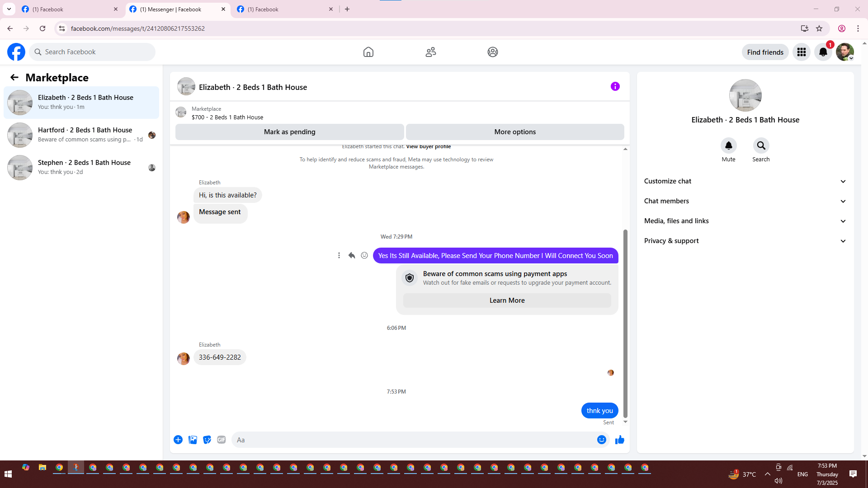This screenshot has height=488, width=868.
Task: Click the Aa message input field
Action: point(414,440)
